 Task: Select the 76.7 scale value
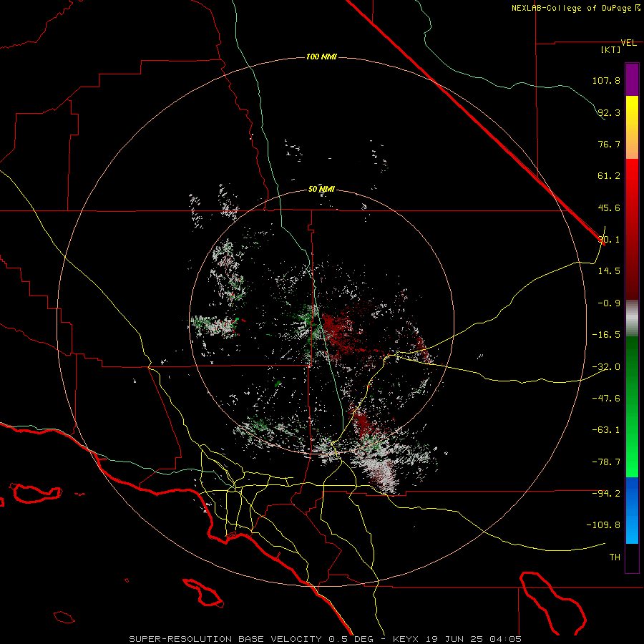609,144
